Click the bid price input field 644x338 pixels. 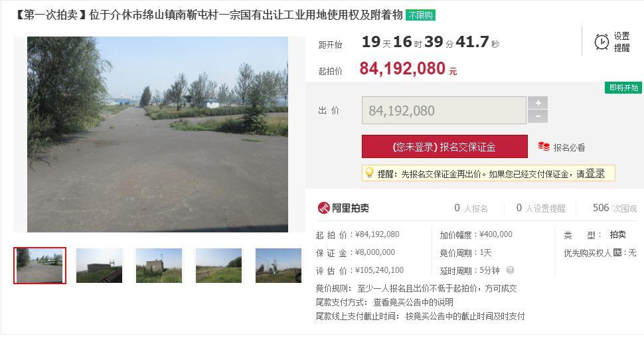pos(443,110)
